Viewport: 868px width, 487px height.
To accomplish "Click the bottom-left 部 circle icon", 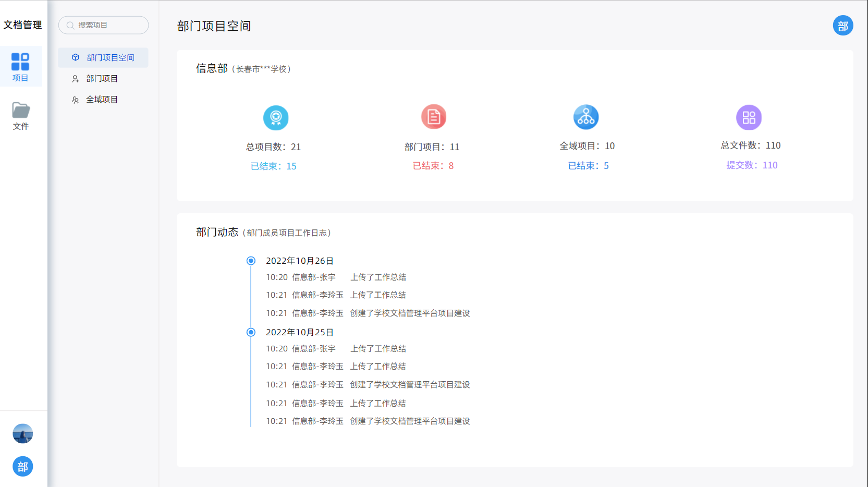I will tap(22, 466).
